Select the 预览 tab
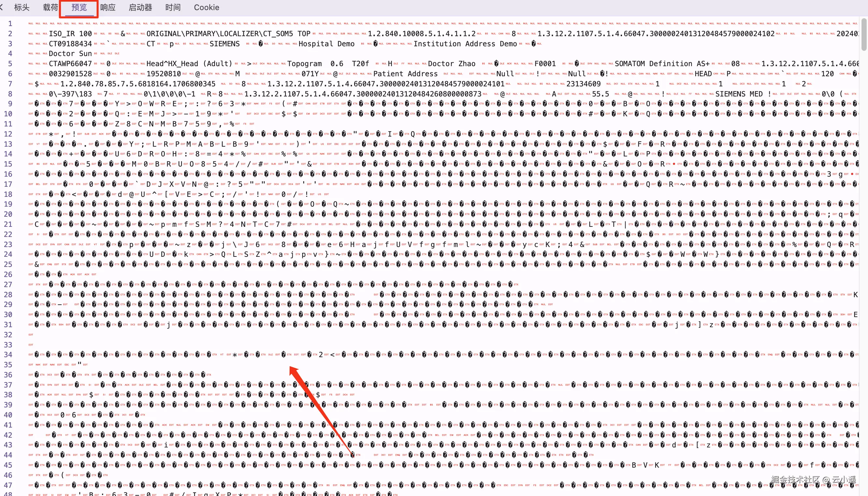 [79, 7]
